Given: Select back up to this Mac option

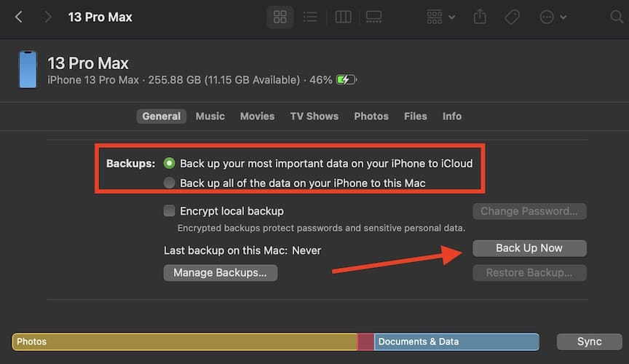Looking at the screenshot, I should (170, 183).
